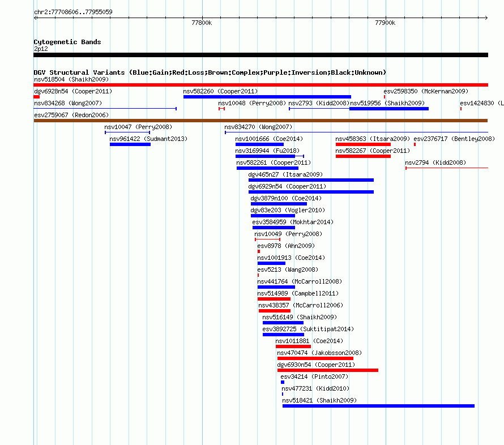
Task: Click the nsv519956 (Shaikh2009) blue bar
Action: 389,109
